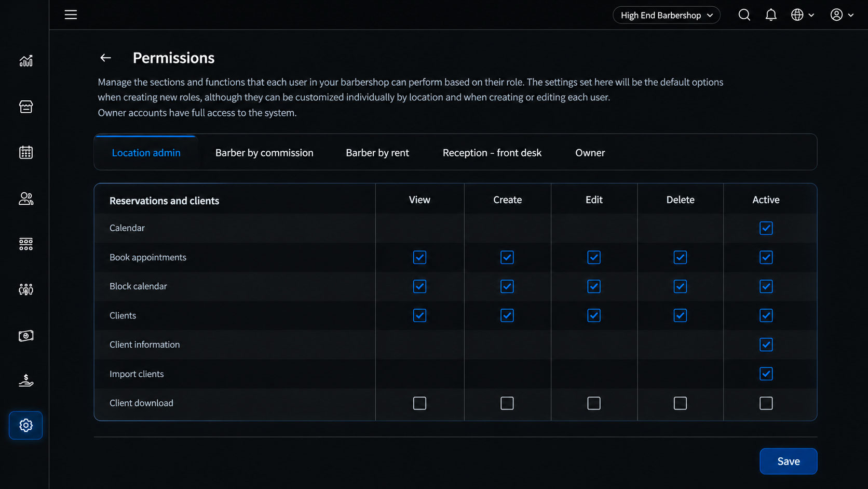Check Client download Active checkbox
868x489 pixels.
pos(766,403)
